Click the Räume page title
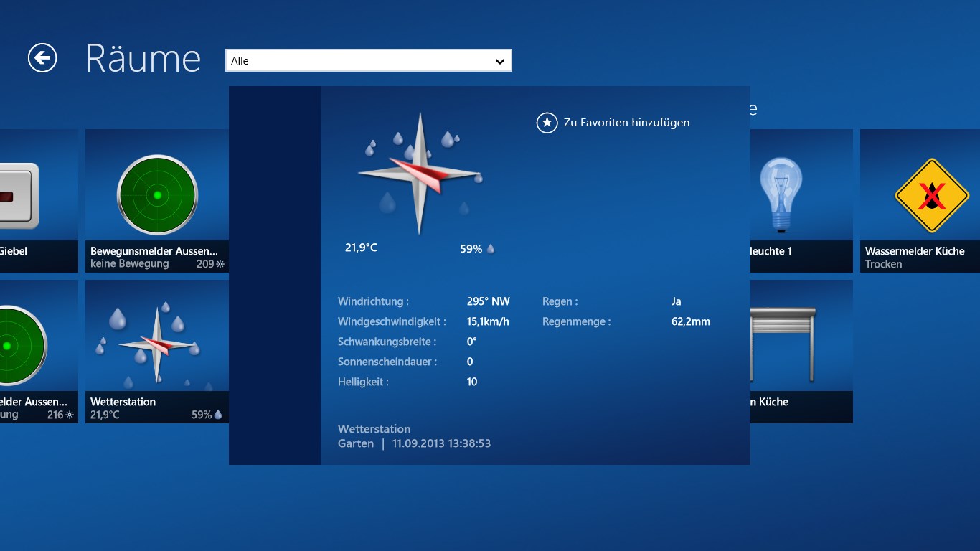980x551 pixels. 143,58
